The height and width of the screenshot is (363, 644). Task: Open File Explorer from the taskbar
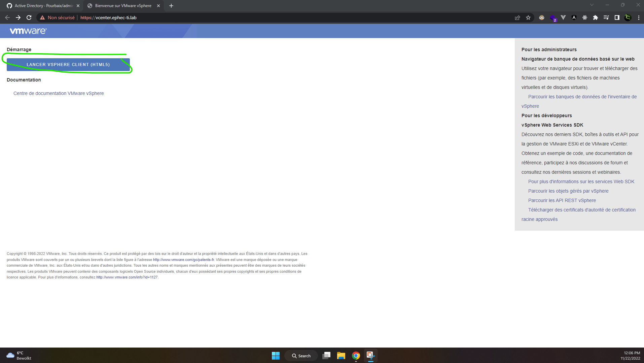tap(341, 356)
